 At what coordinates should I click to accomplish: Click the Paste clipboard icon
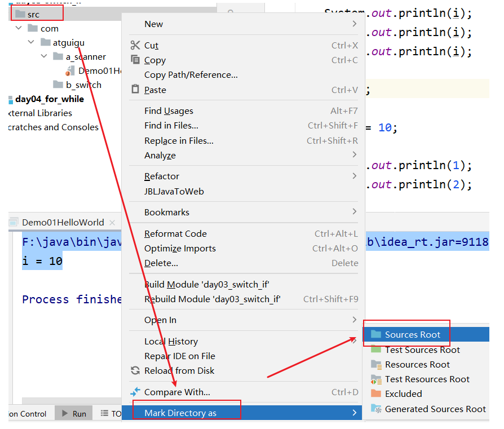(135, 90)
